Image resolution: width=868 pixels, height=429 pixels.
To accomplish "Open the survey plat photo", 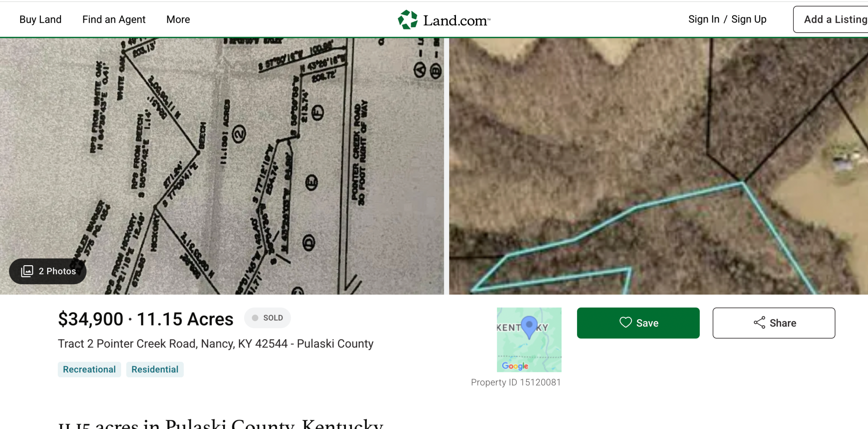I will point(222,166).
